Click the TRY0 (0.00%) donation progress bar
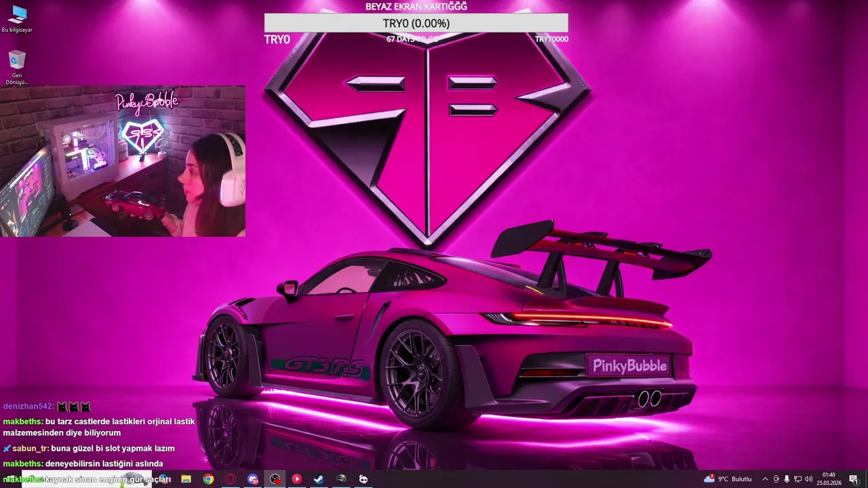The image size is (868, 488). (416, 23)
